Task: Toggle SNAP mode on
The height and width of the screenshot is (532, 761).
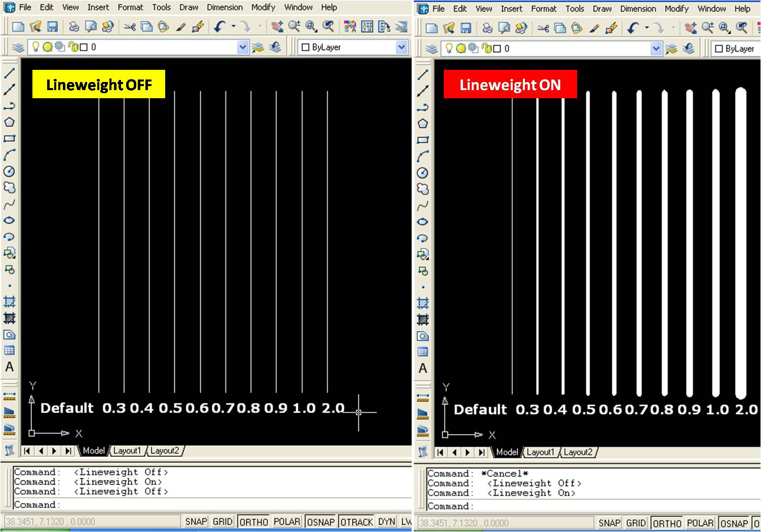Action: pyautogui.click(x=197, y=521)
